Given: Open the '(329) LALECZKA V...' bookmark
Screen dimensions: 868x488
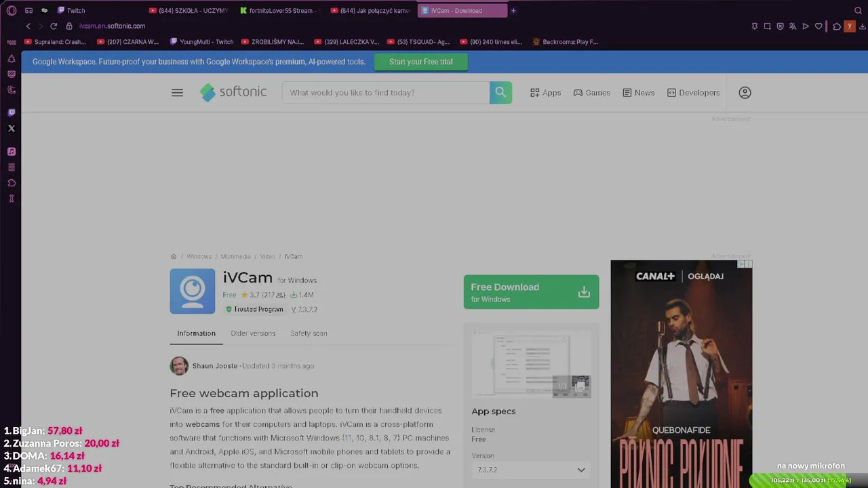Looking at the screenshot, I should [x=346, y=42].
